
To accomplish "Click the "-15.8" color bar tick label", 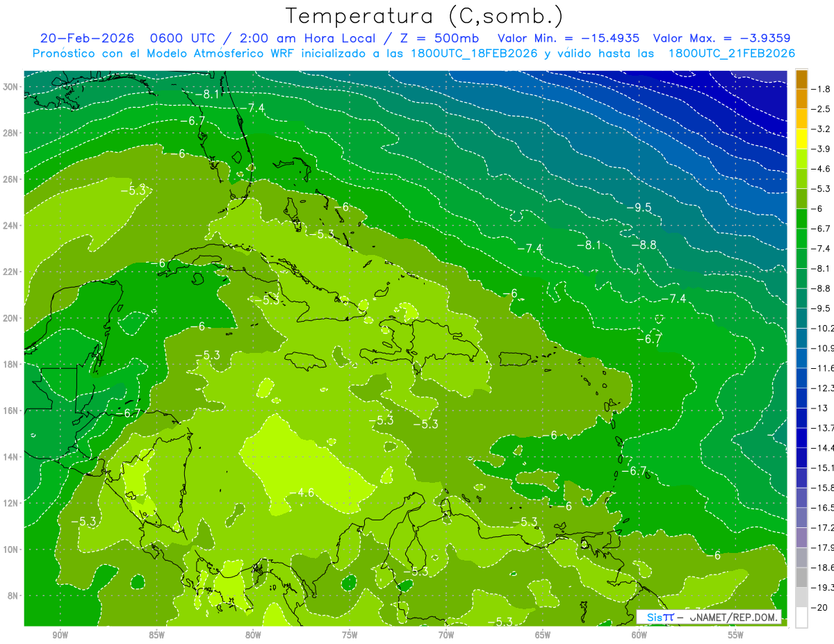I will click(x=823, y=488).
